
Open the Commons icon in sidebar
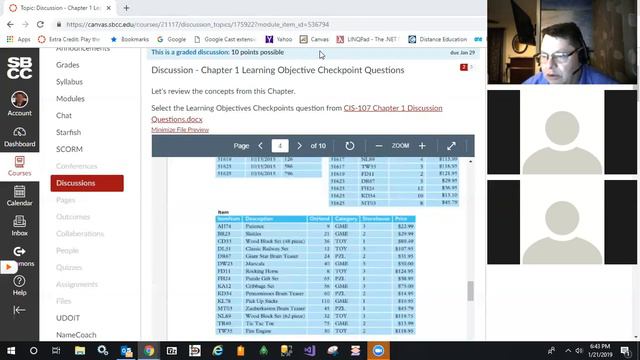pyautogui.click(x=19, y=252)
